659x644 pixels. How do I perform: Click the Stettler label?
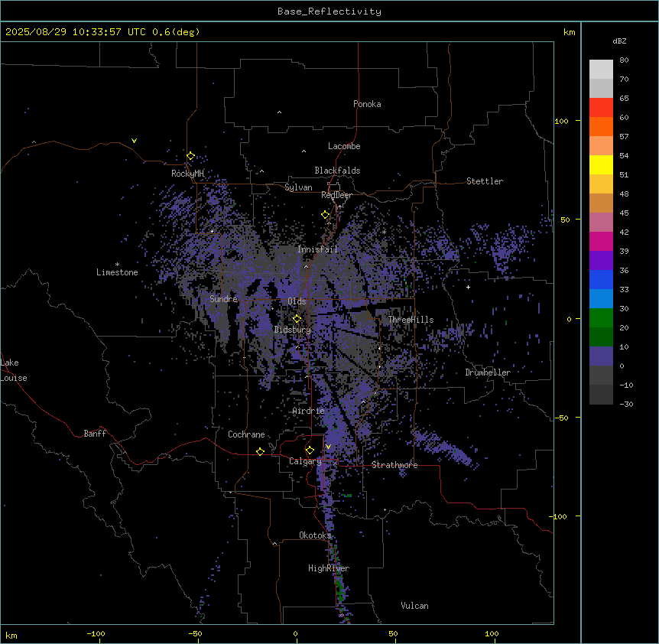[484, 181]
